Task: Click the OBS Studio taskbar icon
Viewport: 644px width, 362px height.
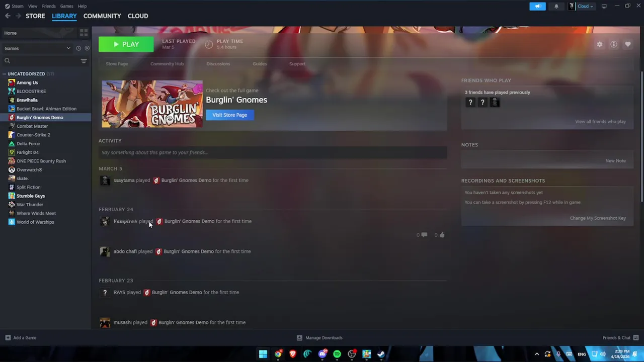Action: click(x=352, y=354)
